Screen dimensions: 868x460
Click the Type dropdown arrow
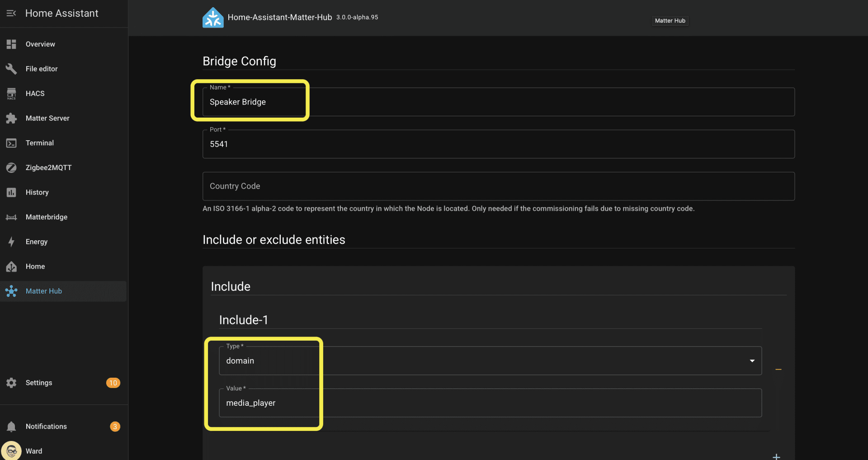click(752, 361)
